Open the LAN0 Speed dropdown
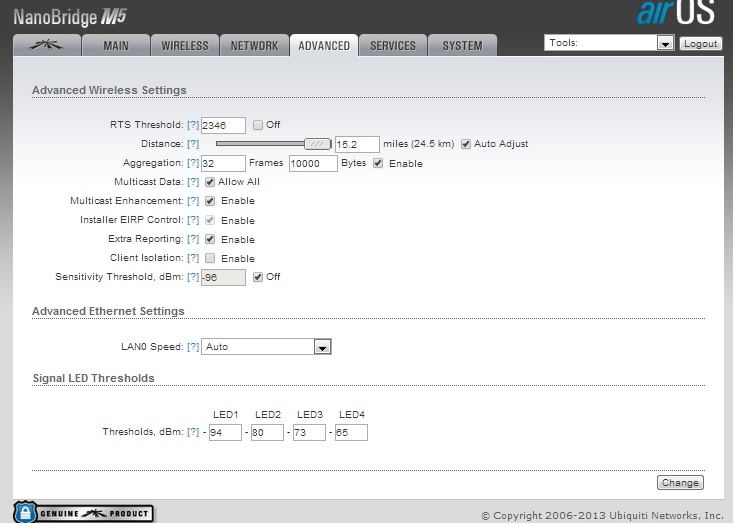Image resolution: width=738 pixels, height=524 pixels. [266, 347]
